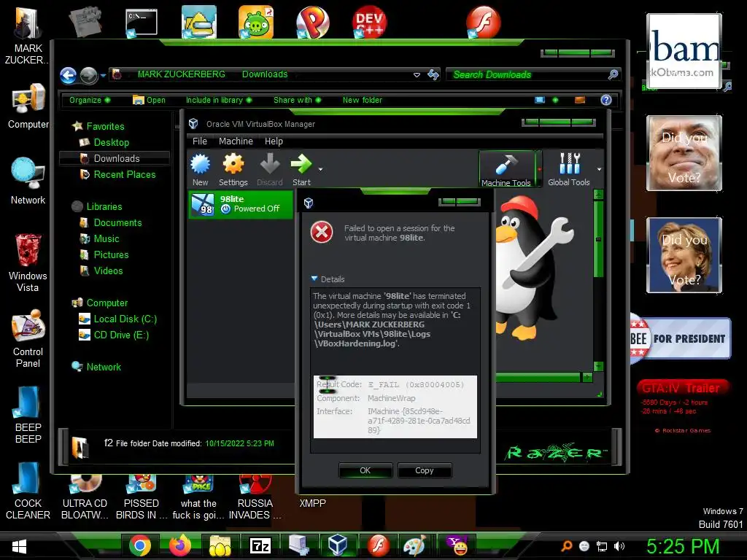Select the Global Tools icon
This screenshot has width=747, height=560.
tap(569, 169)
